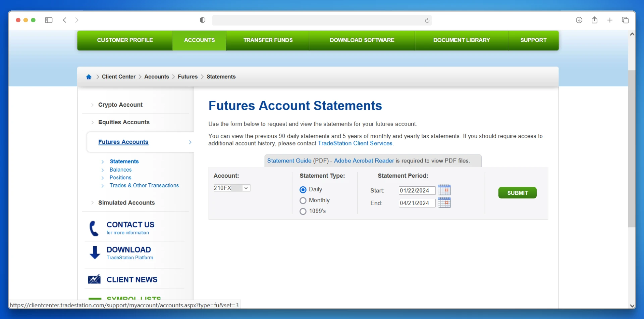Toggle the browser sidebar icon
Image resolution: width=644 pixels, height=319 pixels.
click(49, 20)
